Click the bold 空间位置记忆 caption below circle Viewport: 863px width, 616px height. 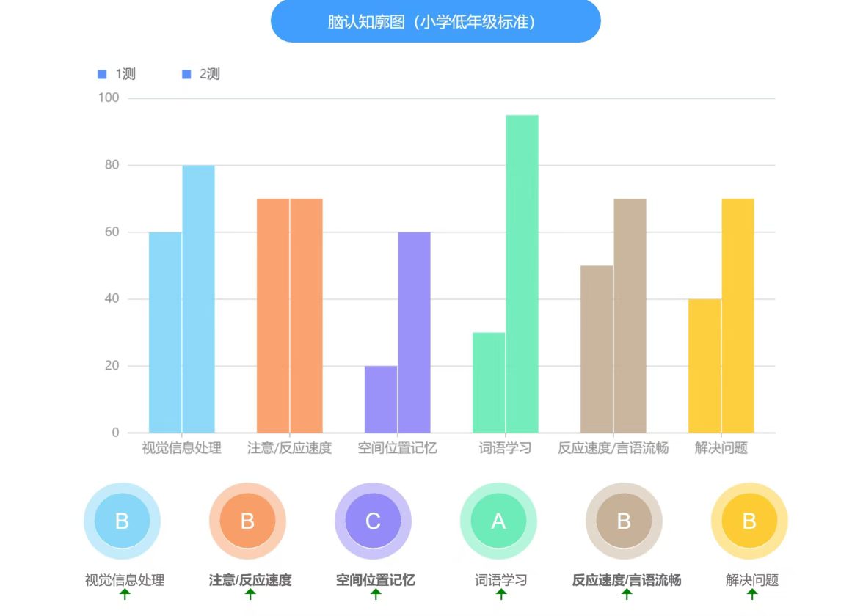376,580
